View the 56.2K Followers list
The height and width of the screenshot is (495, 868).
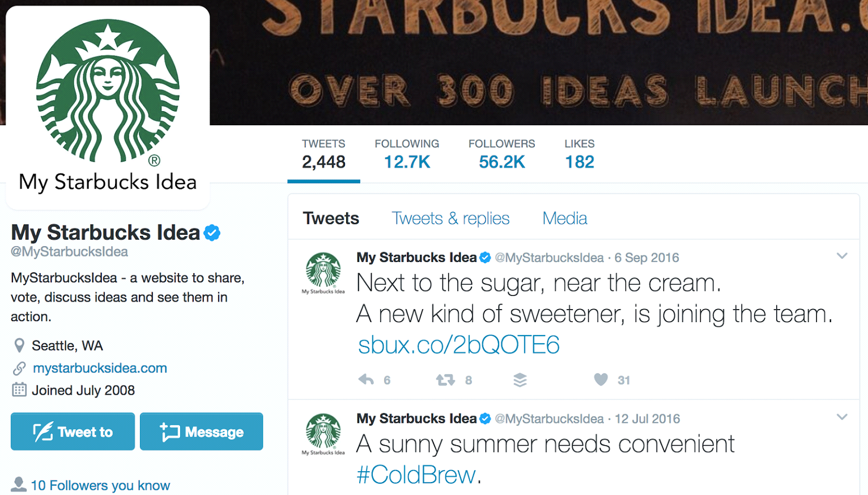point(501,154)
